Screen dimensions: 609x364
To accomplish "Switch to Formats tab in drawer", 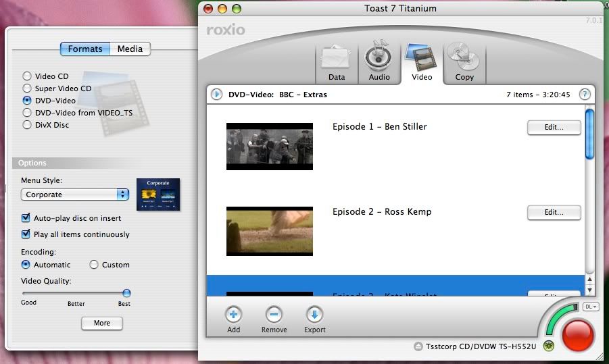I will tap(85, 49).
